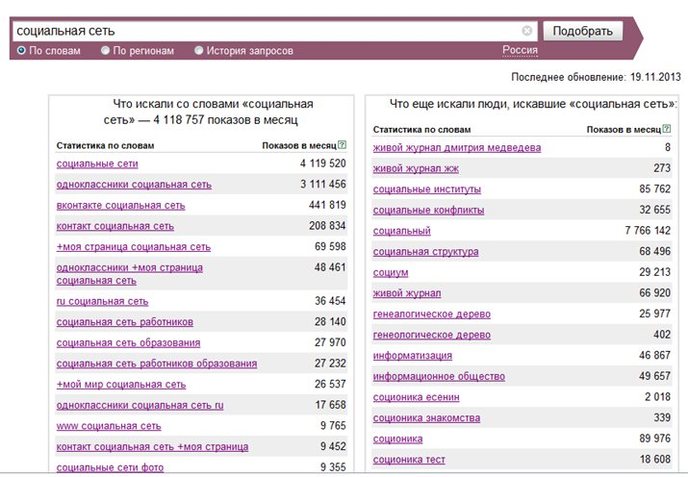688x477 pixels.
Task: Open 'вконтакте социальная сеть' link
Action: [x=121, y=205]
